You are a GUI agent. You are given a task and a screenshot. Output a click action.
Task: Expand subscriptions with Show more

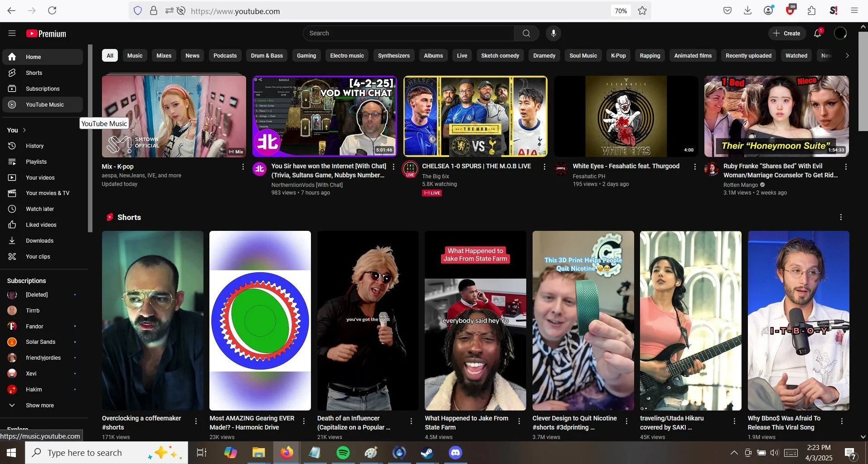pyautogui.click(x=43, y=405)
